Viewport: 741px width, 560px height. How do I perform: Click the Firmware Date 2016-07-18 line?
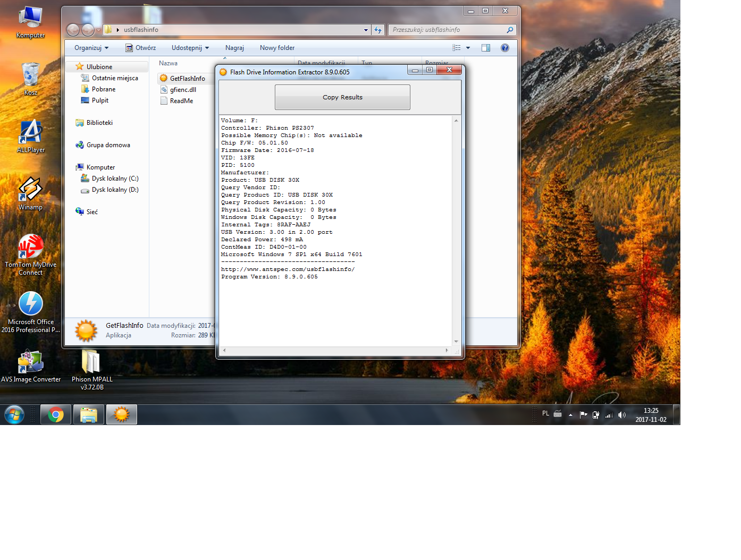tap(267, 150)
